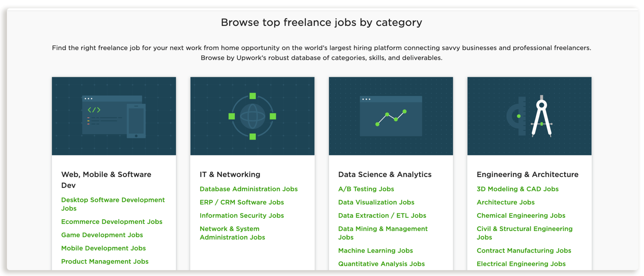This screenshot has height=276, width=644.
Task: Go to Game Development Jobs
Action: [x=102, y=235]
